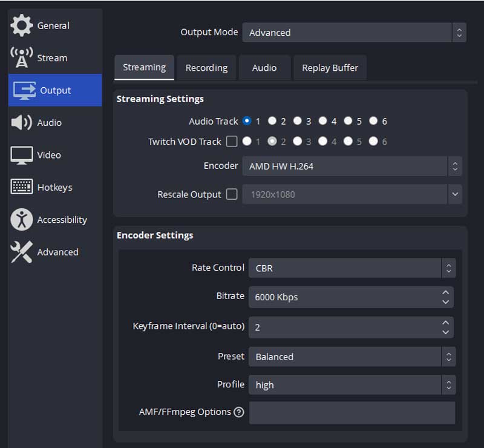Screen dimensions: 484x448
Task: Open the sidebar Advanced label
Action: (x=57, y=252)
